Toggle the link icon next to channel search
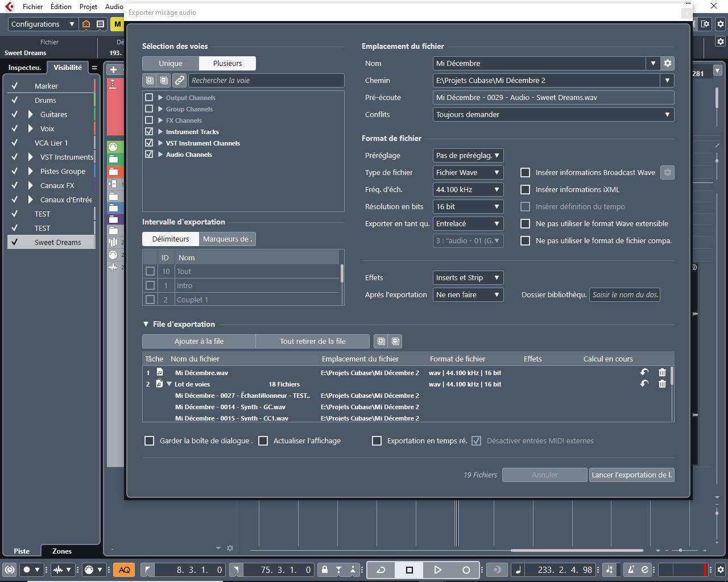The width and height of the screenshot is (728, 582). pos(179,80)
